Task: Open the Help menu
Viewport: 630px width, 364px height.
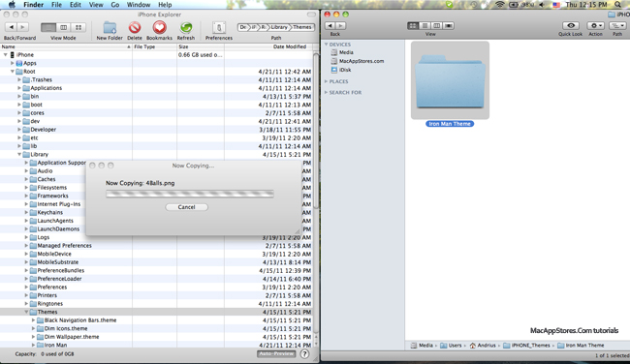Action: coord(165,5)
